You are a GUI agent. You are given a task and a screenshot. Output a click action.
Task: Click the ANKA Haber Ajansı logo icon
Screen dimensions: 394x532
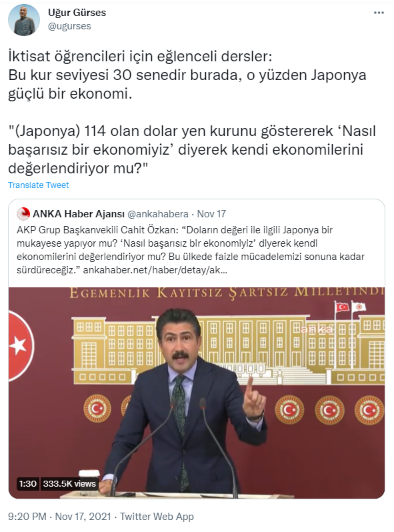[x=23, y=214]
